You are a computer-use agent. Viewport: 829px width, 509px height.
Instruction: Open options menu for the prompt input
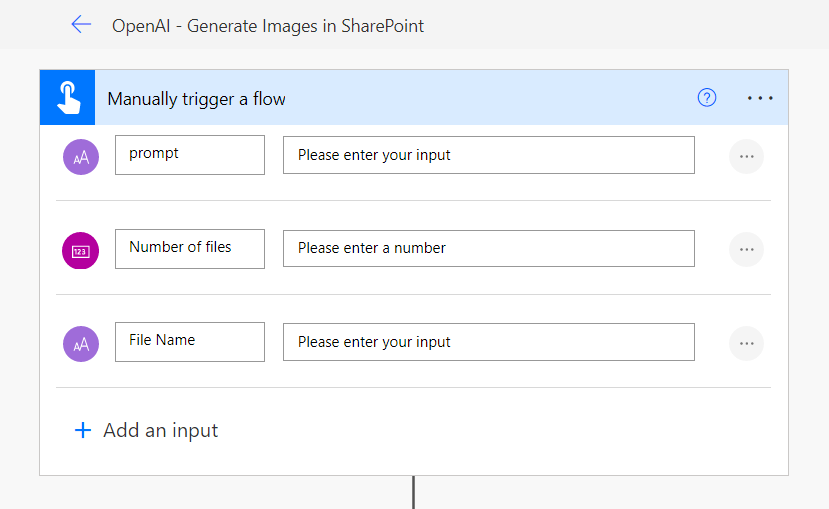click(x=746, y=156)
